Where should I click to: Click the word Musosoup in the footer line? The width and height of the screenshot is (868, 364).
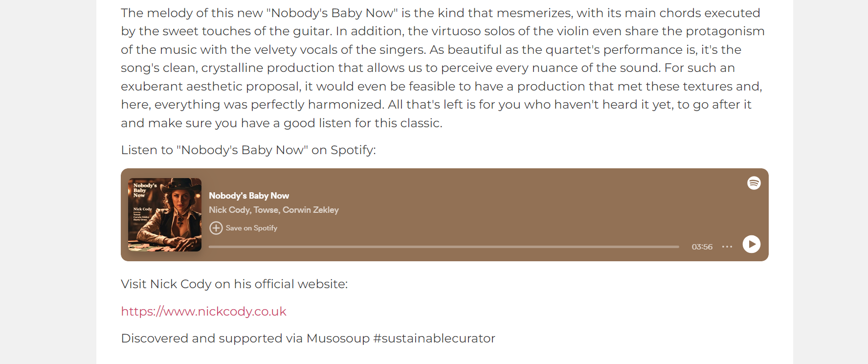coord(338,339)
